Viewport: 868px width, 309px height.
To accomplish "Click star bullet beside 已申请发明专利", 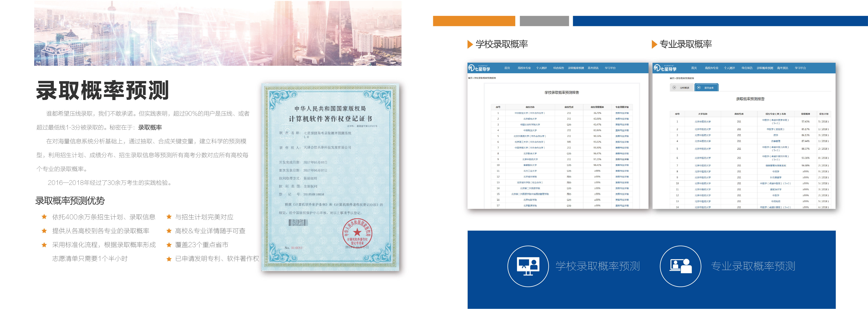I will tap(169, 259).
